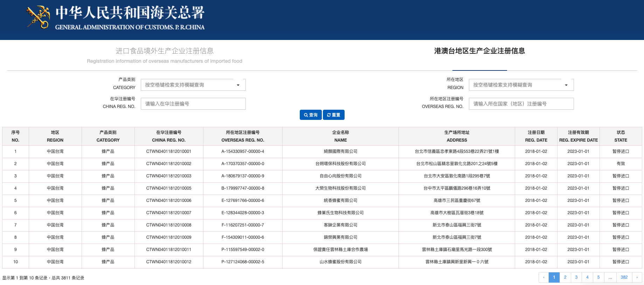Click company name 錦榮興業有限公司
The height and width of the screenshot is (285, 644).
[x=340, y=237]
